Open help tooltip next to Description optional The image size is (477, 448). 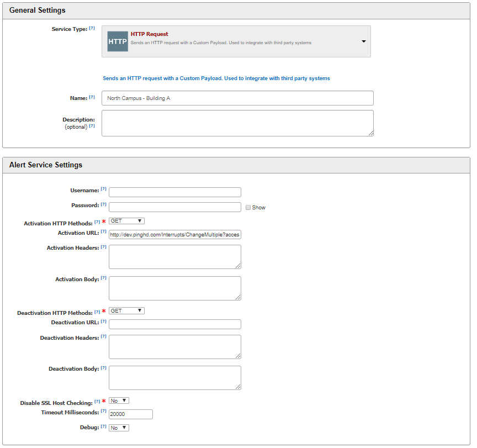pos(92,126)
